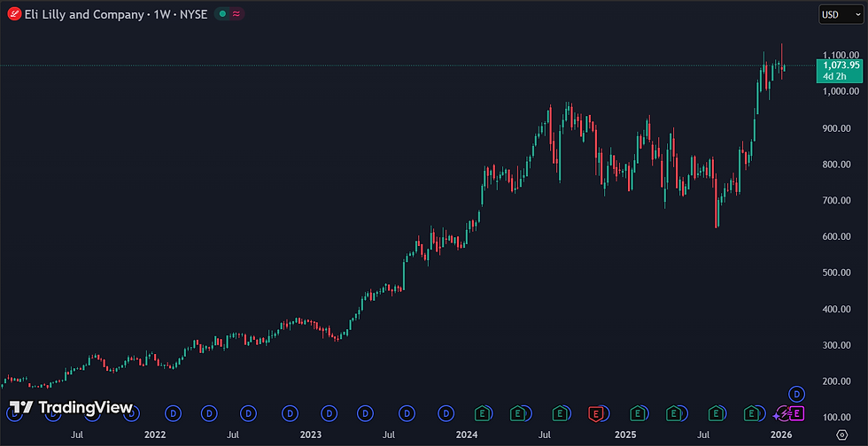Image resolution: width=868 pixels, height=446 pixels.
Task: Click the 2022 label on time axis
Action: tap(155, 434)
